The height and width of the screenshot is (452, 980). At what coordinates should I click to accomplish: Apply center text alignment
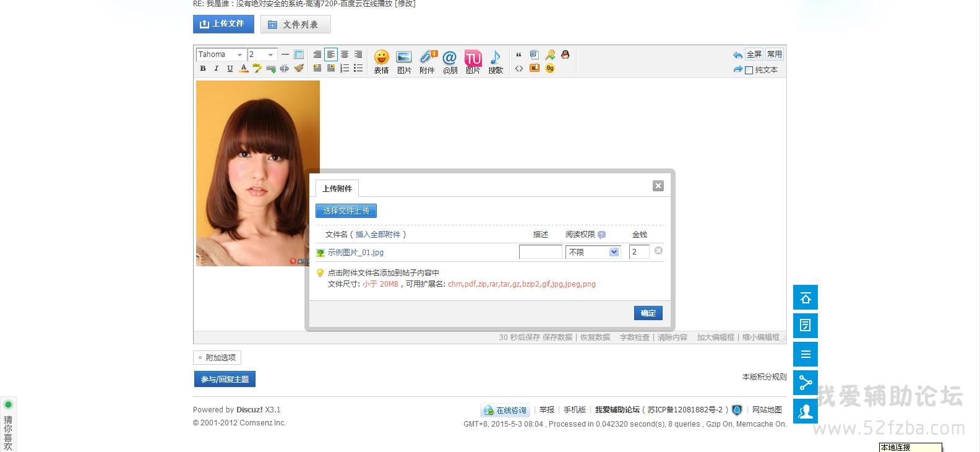345,54
